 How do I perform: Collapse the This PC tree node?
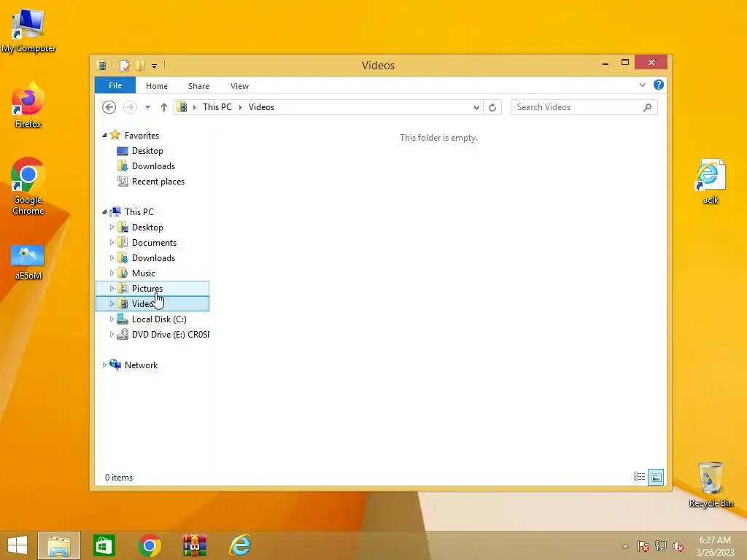pos(104,212)
